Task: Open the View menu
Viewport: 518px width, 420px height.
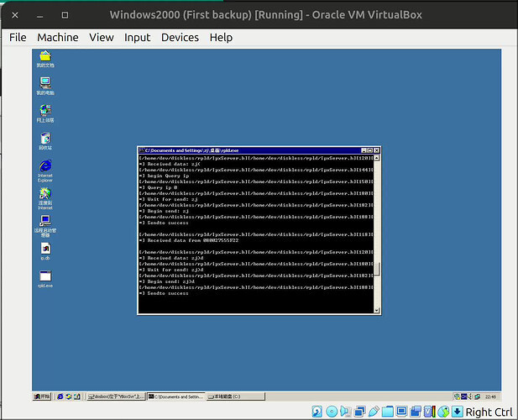Action: [102, 37]
